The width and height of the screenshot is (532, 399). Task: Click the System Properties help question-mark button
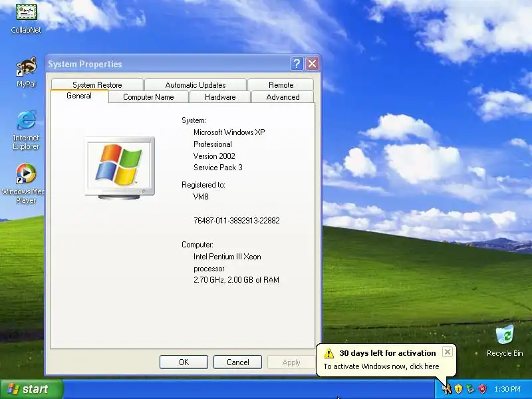[x=297, y=63]
